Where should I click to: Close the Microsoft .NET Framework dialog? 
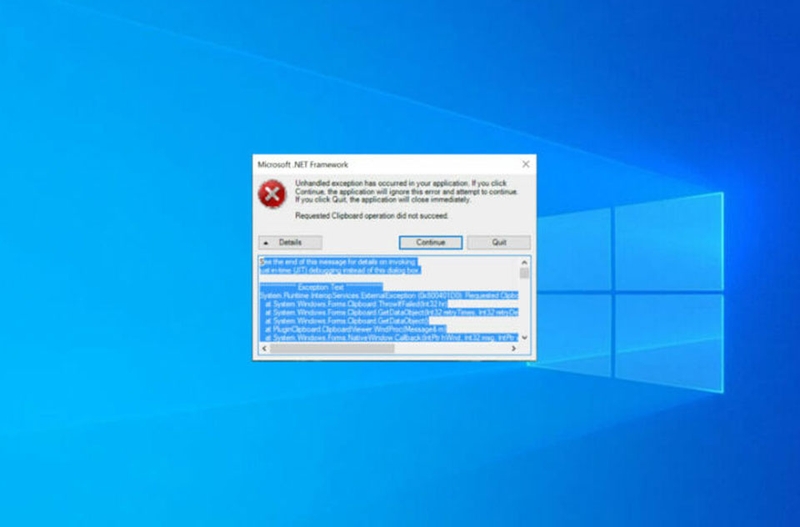pyautogui.click(x=526, y=164)
